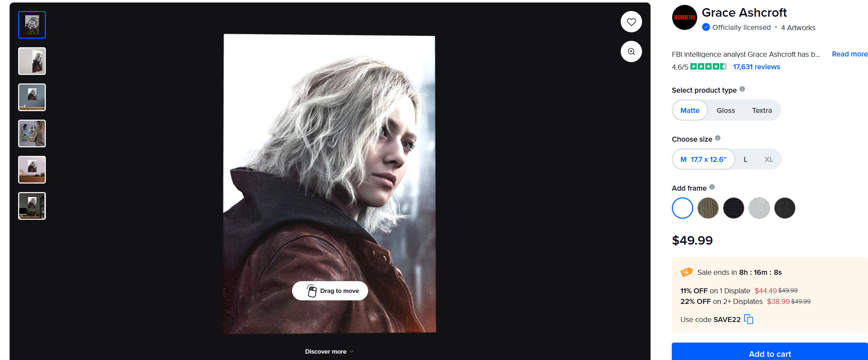Click the sale countdown timer text
This screenshot has height=360, width=868.
coord(739,272)
